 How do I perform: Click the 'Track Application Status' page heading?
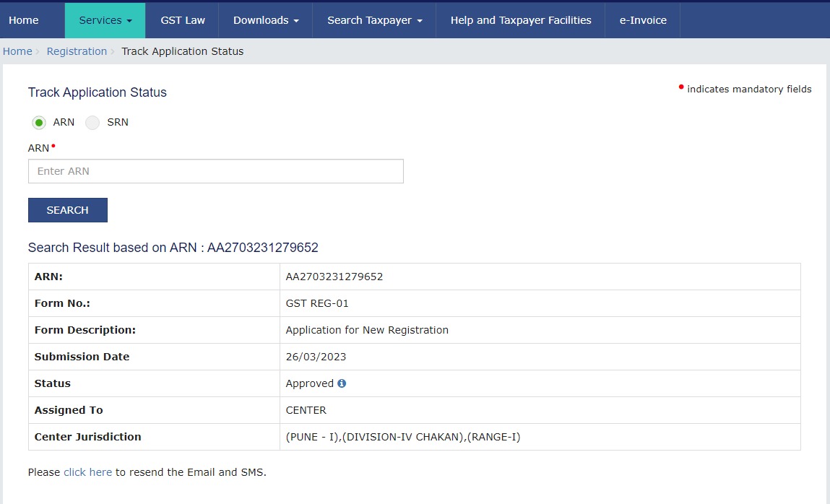click(x=98, y=92)
